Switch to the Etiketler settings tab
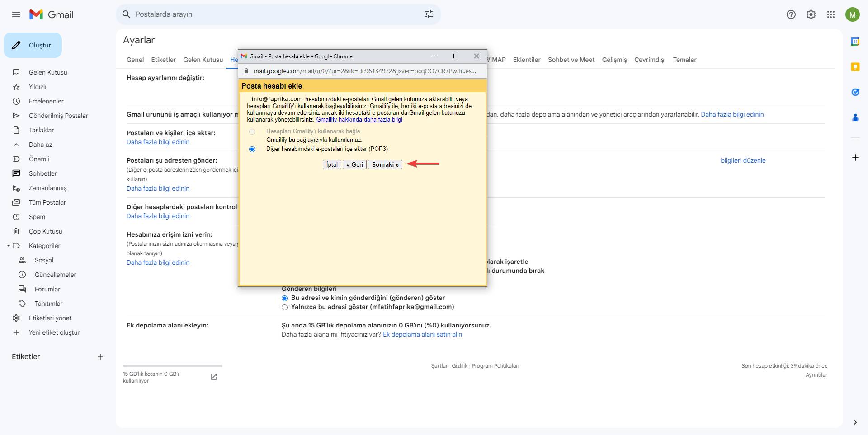Screen dimensions: 868x435 pyautogui.click(x=164, y=60)
